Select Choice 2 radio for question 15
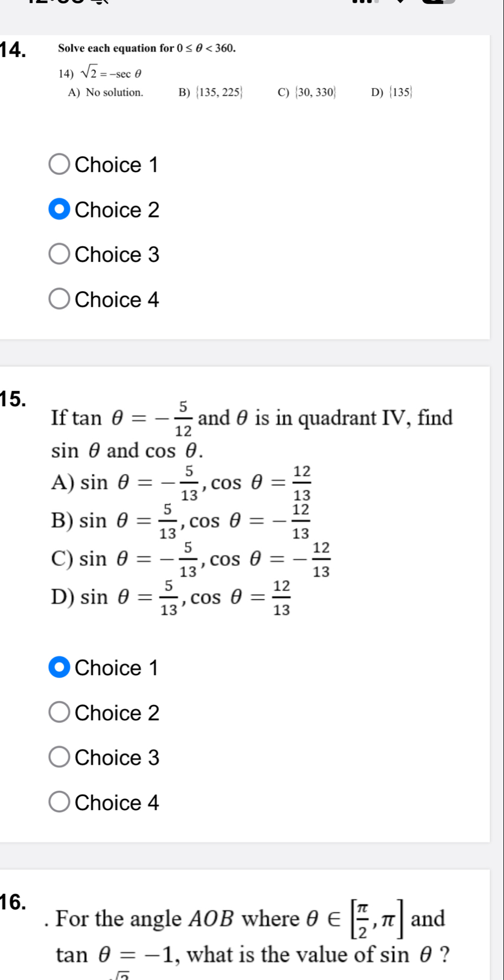This screenshot has height=980, width=504. (60, 713)
